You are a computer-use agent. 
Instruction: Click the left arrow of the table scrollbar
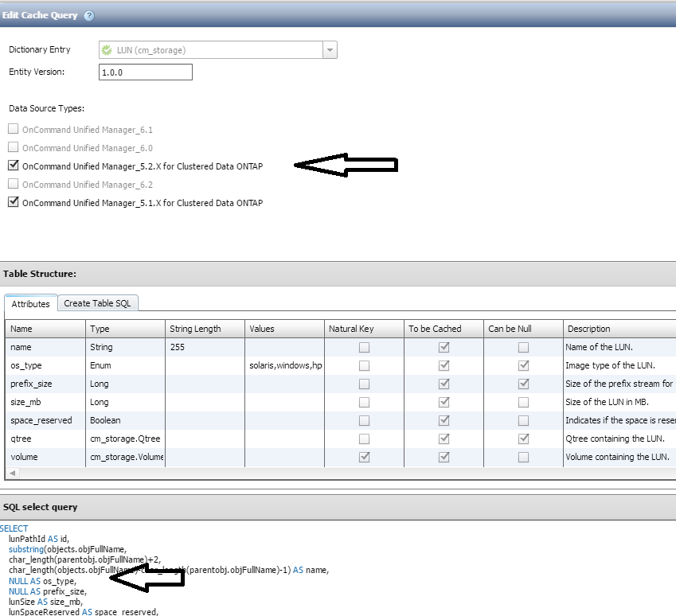click(13, 474)
